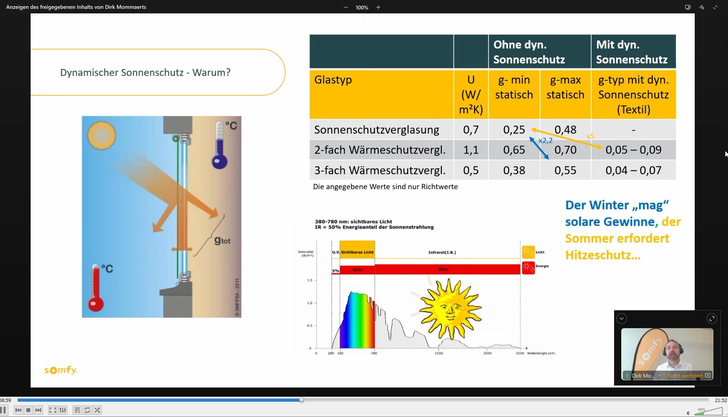Click the 100% zoom level
The height and width of the screenshot is (417, 728).
(362, 7)
